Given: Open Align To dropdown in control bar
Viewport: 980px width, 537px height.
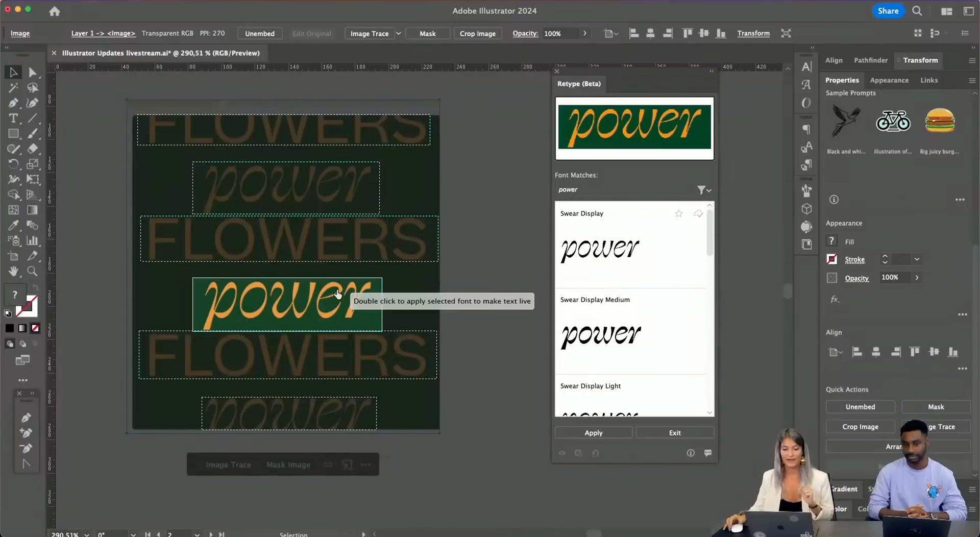Looking at the screenshot, I should click(x=611, y=33).
